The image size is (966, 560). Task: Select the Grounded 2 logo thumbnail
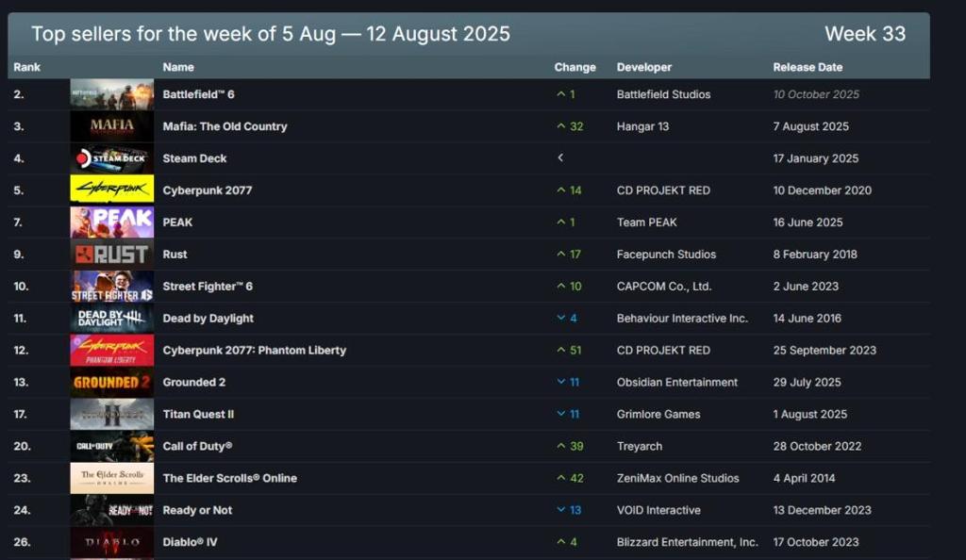[111, 383]
